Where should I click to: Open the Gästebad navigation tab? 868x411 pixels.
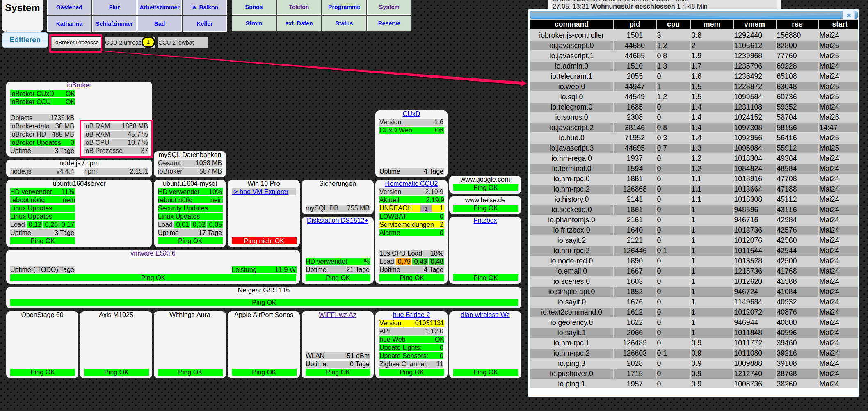(x=69, y=7)
